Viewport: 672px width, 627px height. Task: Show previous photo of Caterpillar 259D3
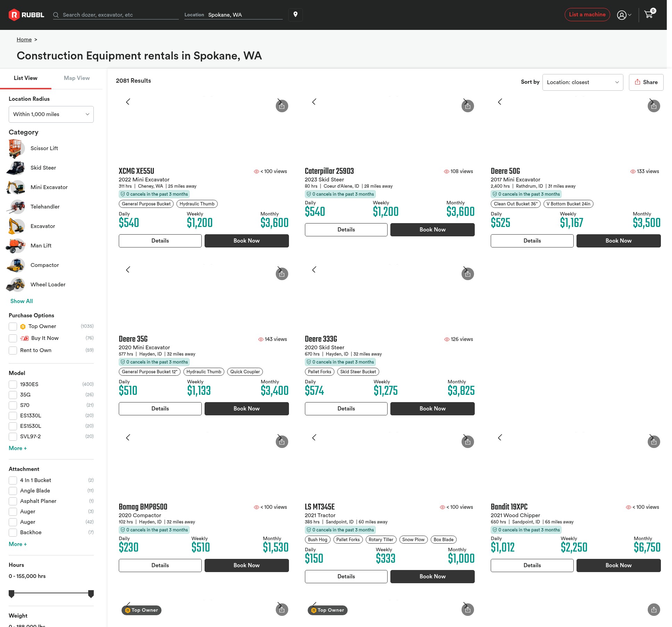point(314,102)
